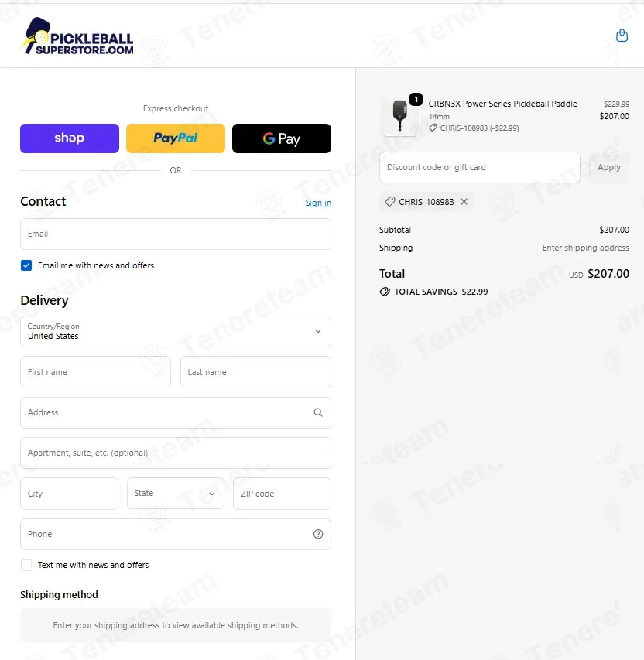Open the shopping bag cart icon
The height and width of the screenshot is (660, 644).
(622, 36)
